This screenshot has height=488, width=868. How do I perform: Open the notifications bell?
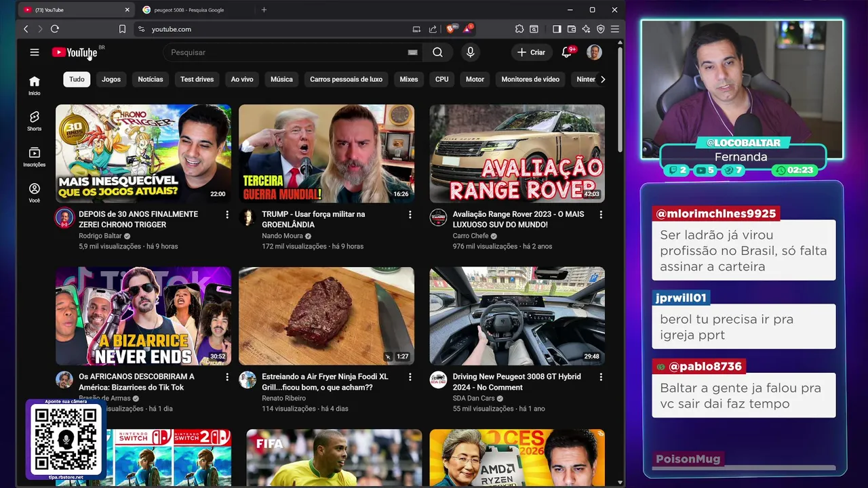click(567, 52)
